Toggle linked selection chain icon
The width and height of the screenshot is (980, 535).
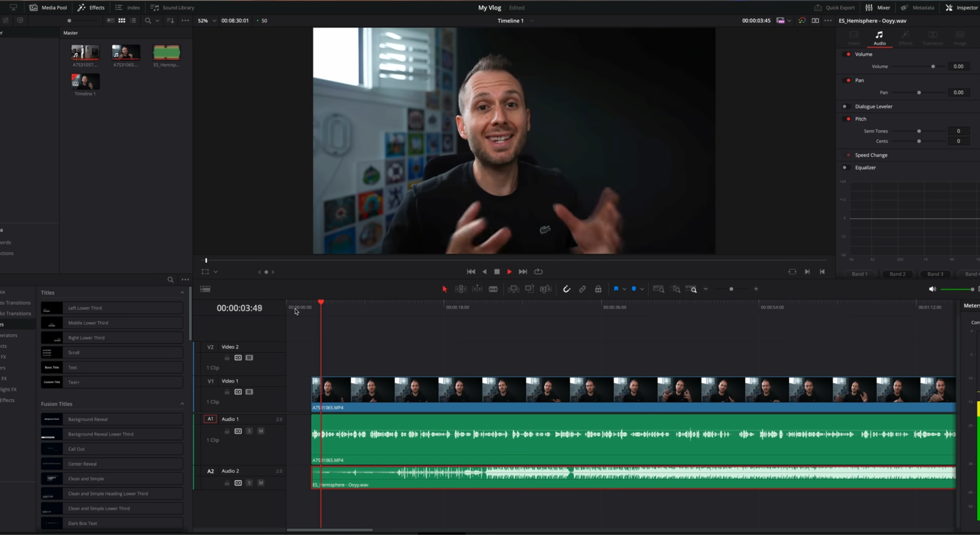tap(582, 289)
